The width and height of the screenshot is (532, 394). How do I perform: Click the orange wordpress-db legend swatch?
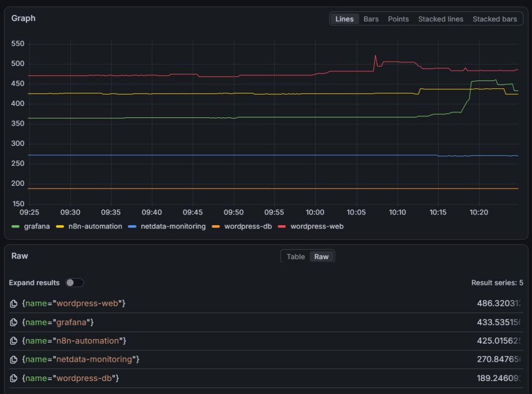pyautogui.click(x=216, y=226)
